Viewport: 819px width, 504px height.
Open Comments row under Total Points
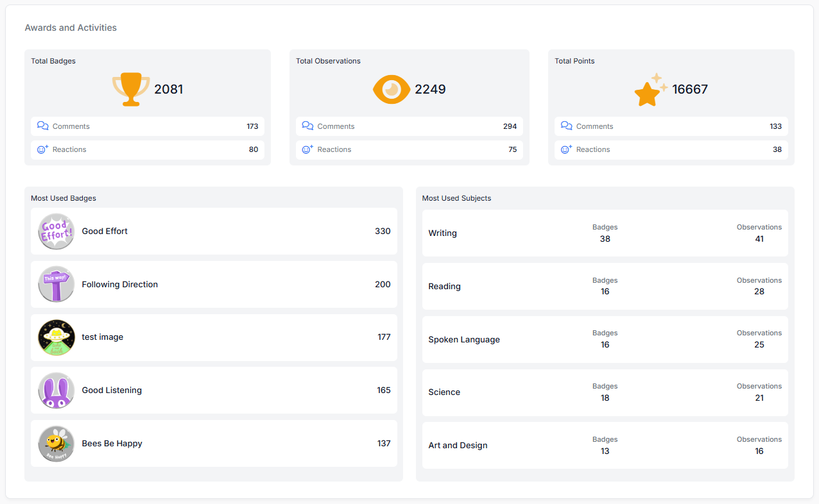pyautogui.click(x=671, y=126)
